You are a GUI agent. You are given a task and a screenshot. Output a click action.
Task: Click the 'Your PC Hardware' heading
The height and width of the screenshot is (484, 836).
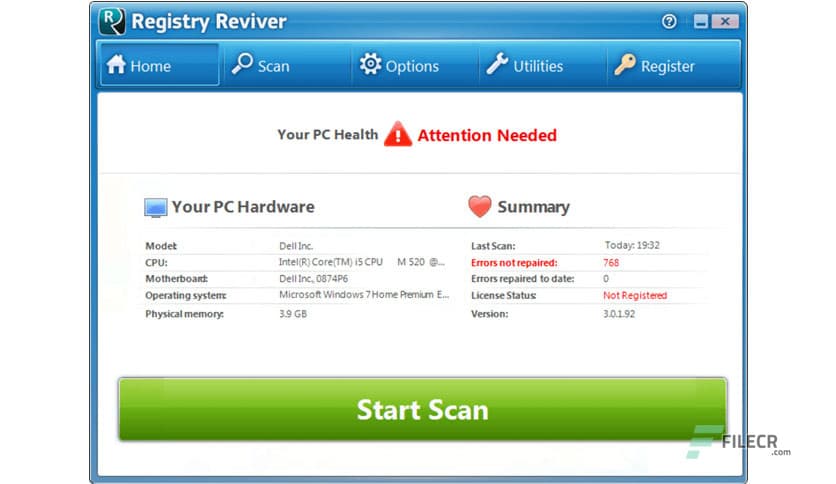pos(243,207)
